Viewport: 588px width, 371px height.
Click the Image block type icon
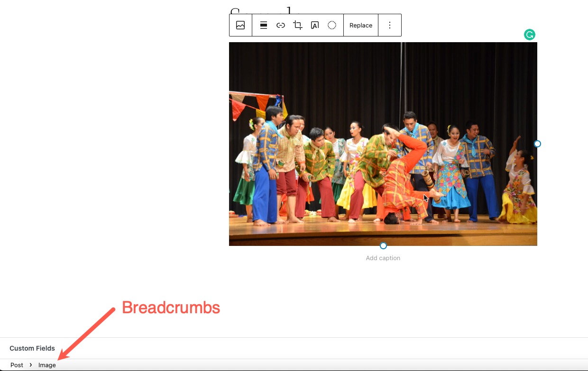tap(240, 26)
